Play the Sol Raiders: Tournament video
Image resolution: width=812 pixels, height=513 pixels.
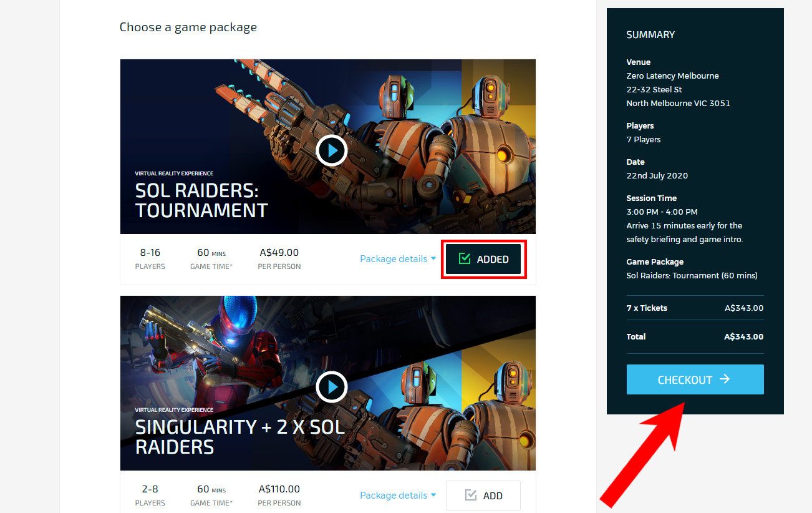pyautogui.click(x=331, y=150)
